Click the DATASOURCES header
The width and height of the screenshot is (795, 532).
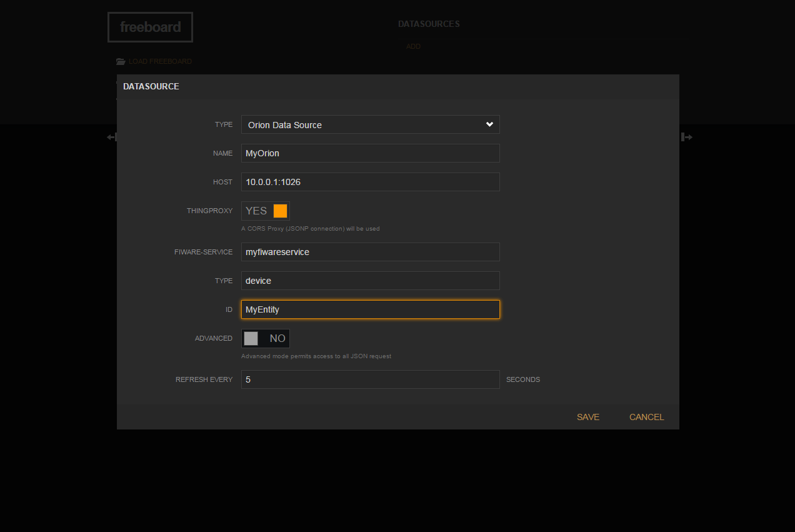coord(429,24)
